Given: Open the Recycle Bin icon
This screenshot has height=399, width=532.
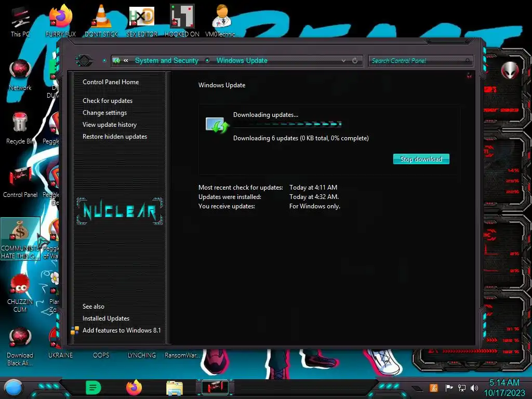Looking at the screenshot, I should pos(20,128).
